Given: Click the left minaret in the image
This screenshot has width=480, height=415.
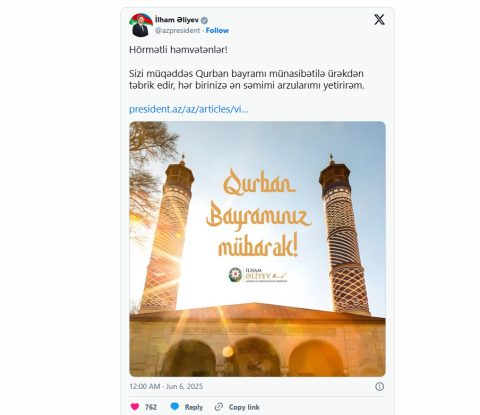Looking at the screenshot, I should (x=167, y=233).
